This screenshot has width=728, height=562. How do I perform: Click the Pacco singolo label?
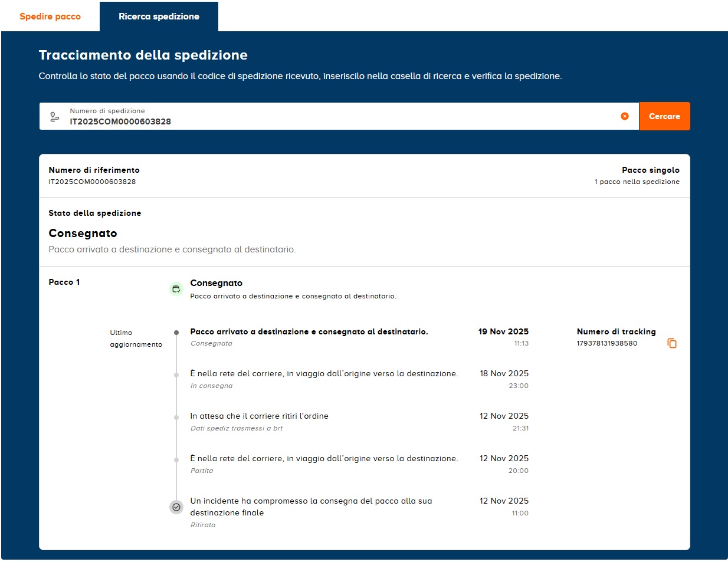(650, 170)
